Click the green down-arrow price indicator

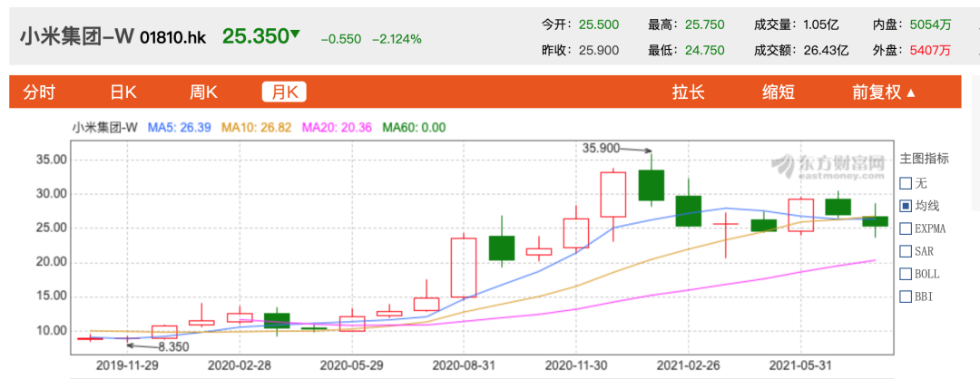tap(295, 34)
